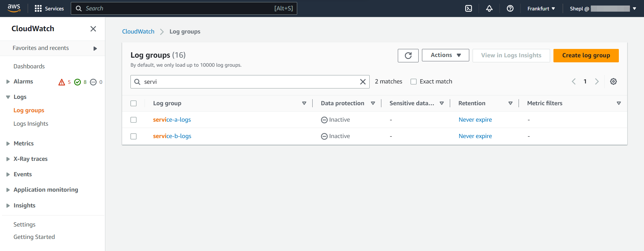Collapse the Logs section
Screen dimensions: 644x251
coord(8,97)
